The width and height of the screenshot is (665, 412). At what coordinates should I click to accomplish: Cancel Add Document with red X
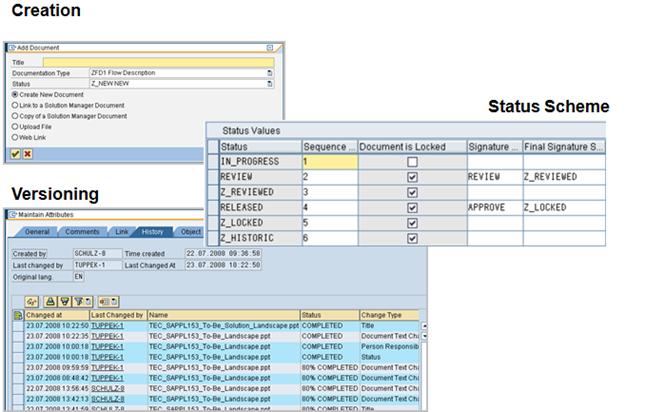click(28, 154)
